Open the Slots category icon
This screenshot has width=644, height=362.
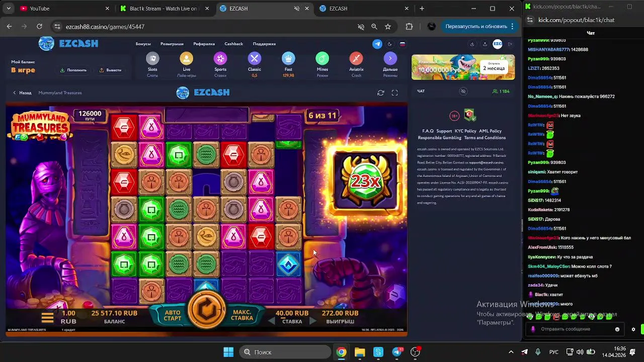[x=152, y=59]
